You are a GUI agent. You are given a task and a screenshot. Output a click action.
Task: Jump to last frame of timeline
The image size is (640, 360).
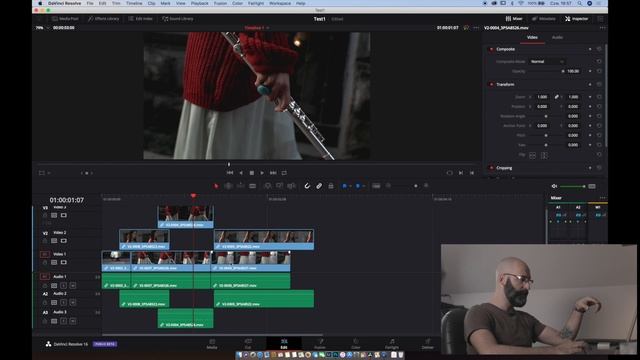pyautogui.click(x=273, y=173)
